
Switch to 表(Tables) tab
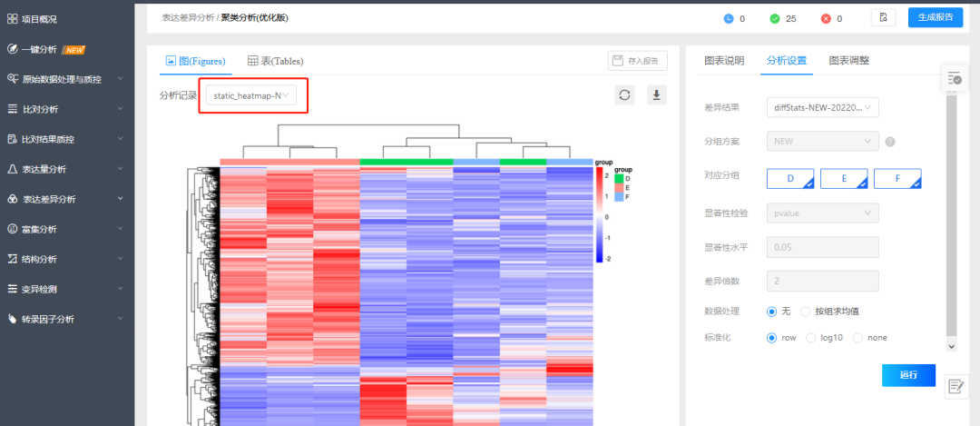(x=276, y=61)
